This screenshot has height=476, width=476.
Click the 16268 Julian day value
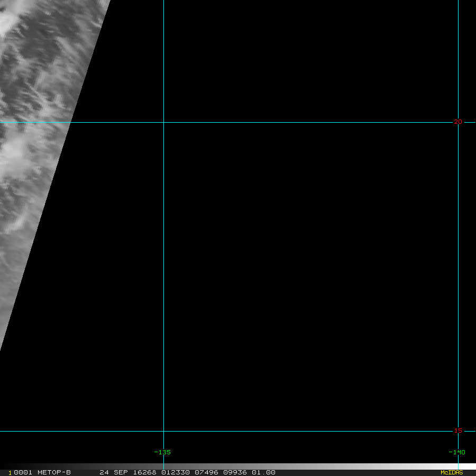145,472
